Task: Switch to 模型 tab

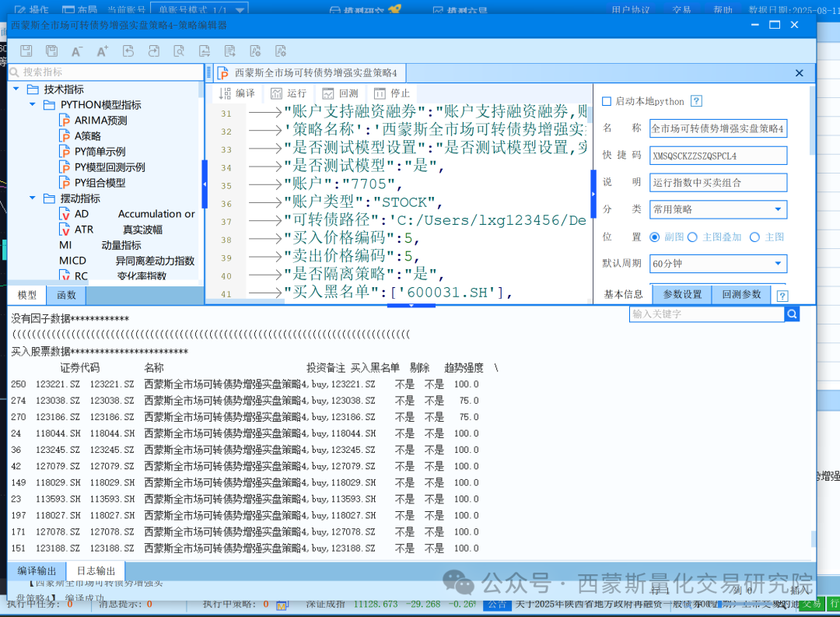Action: pos(26,295)
